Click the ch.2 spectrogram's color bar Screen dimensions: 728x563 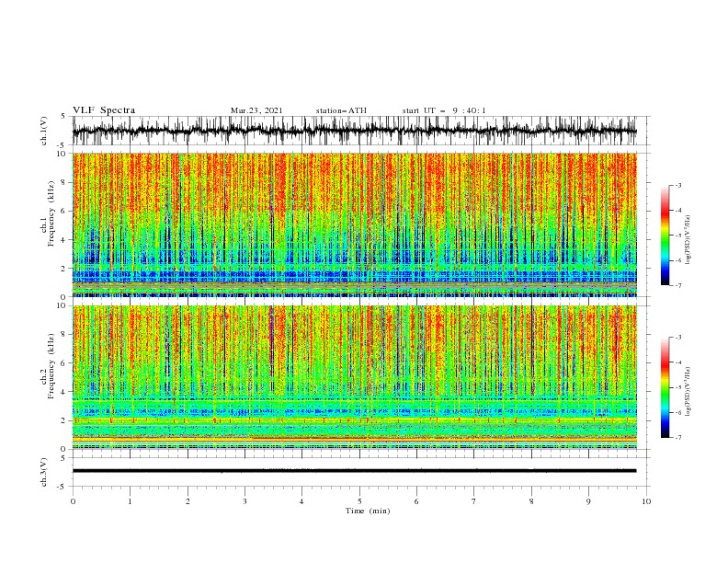(665, 387)
